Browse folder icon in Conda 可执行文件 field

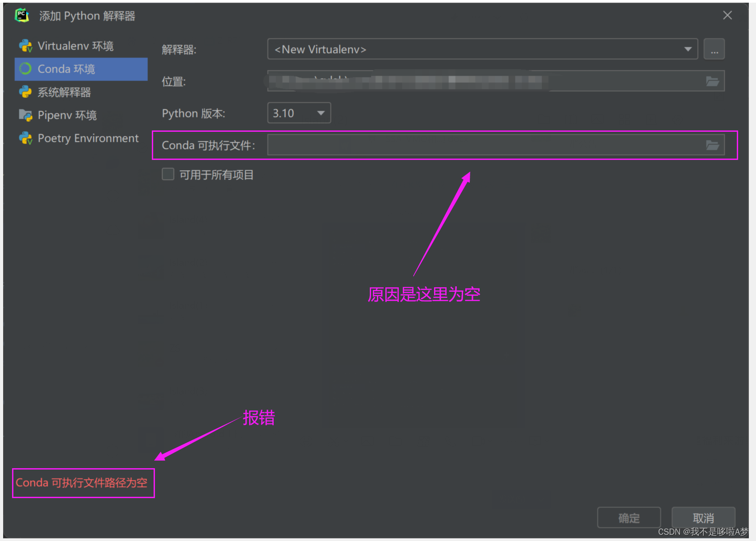pos(712,145)
